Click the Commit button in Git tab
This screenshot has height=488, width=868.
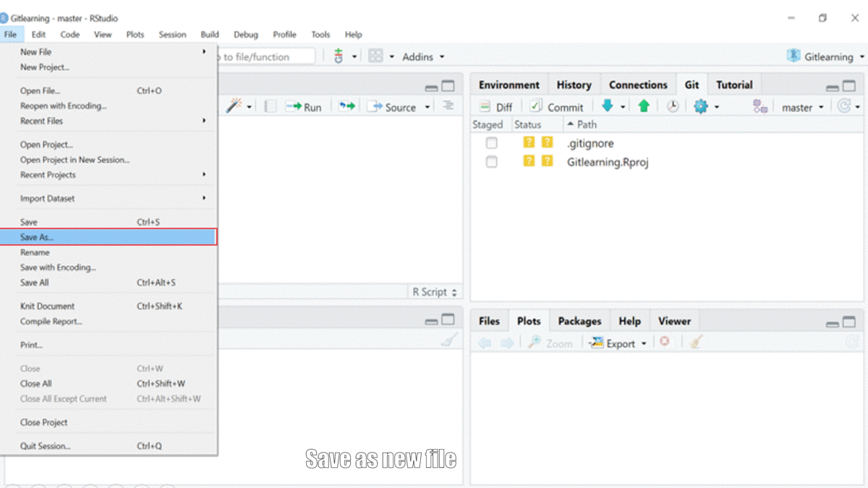pos(556,107)
